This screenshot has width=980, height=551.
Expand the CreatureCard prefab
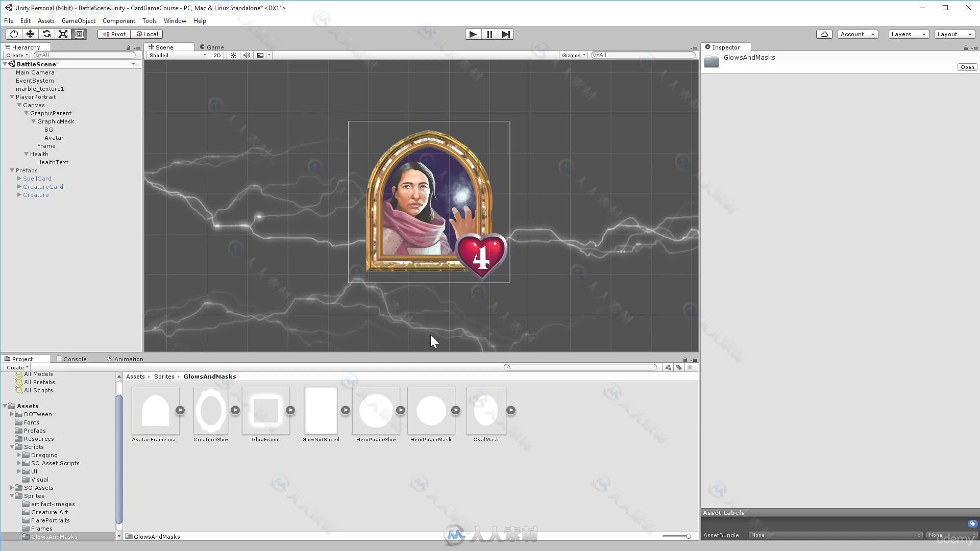pos(19,187)
